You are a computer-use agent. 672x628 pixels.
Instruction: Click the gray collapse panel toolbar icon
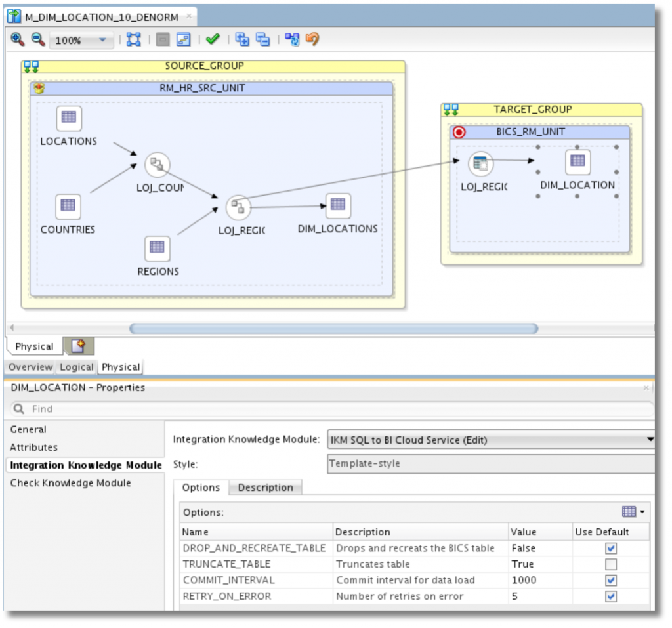(x=163, y=39)
